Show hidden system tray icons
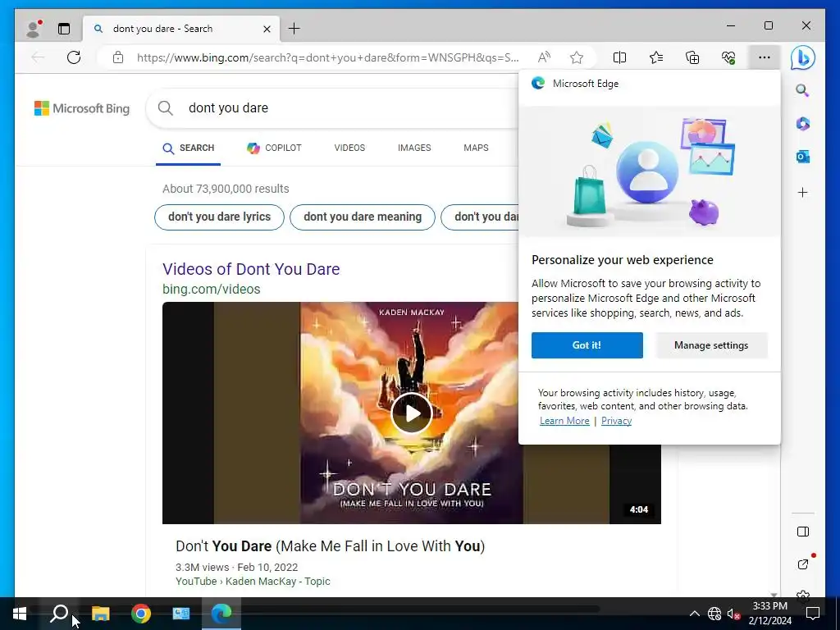This screenshot has height=630, width=840. coord(694,614)
